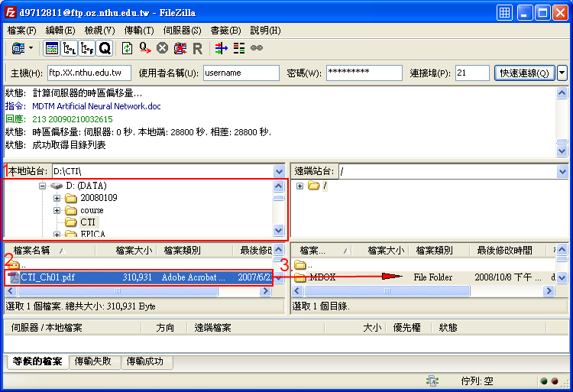
Task: Refresh the file and folder lists
Action: (128, 48)
